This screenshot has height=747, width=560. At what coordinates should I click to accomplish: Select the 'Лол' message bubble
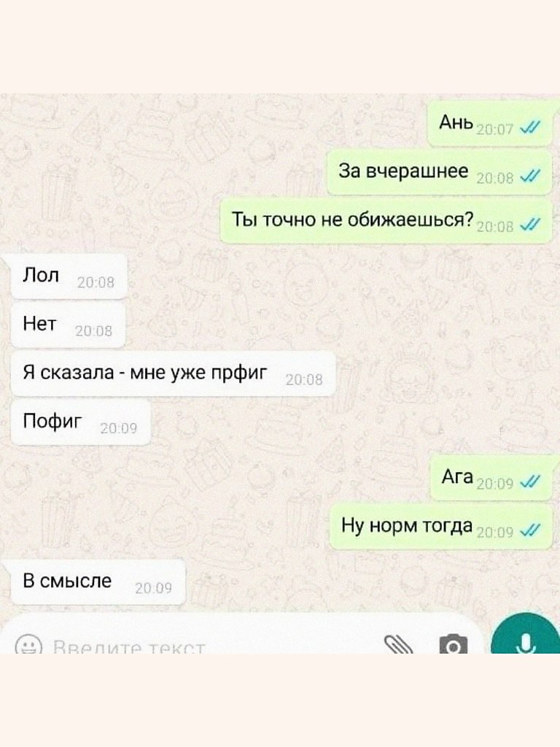tap(69, 276)
